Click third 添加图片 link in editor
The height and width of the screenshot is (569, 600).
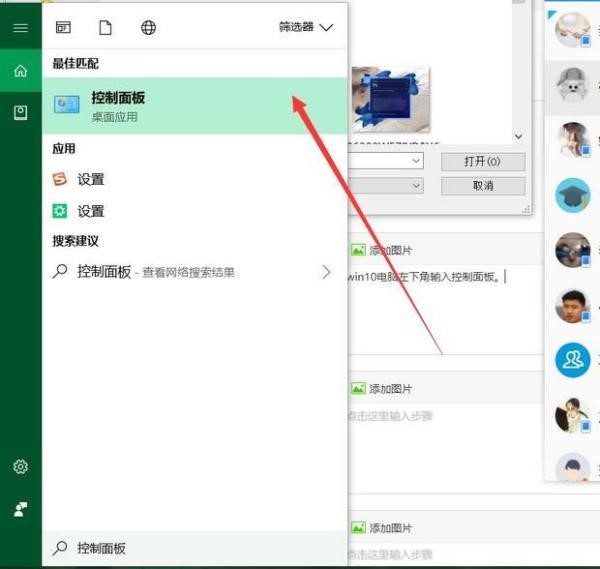pyautogui.click(x=382, y=528)
